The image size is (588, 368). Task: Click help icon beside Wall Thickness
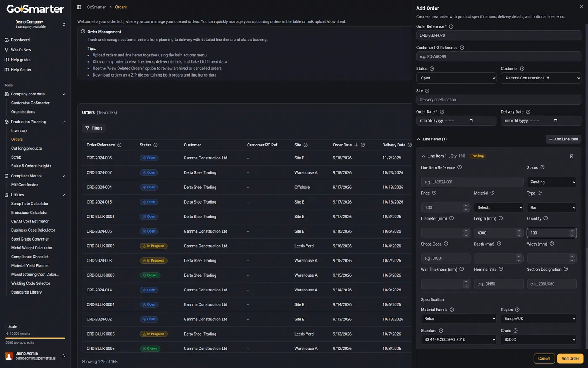point(462,269)
